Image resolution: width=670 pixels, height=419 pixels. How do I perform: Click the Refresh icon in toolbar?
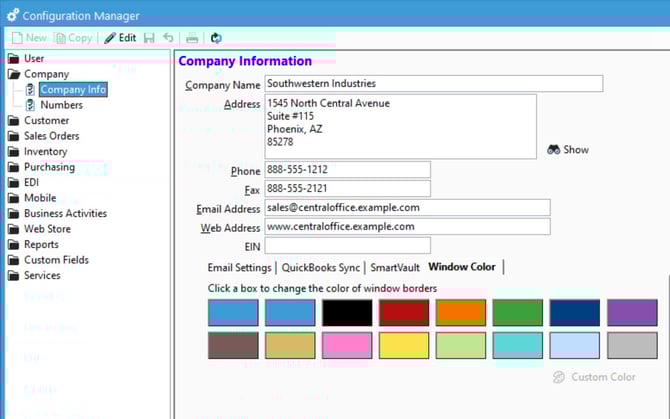216,38
